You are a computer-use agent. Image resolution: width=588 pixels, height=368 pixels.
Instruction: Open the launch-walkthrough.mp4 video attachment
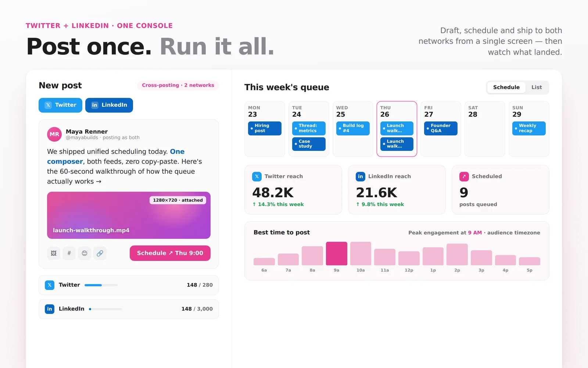[x=129, y=215]
